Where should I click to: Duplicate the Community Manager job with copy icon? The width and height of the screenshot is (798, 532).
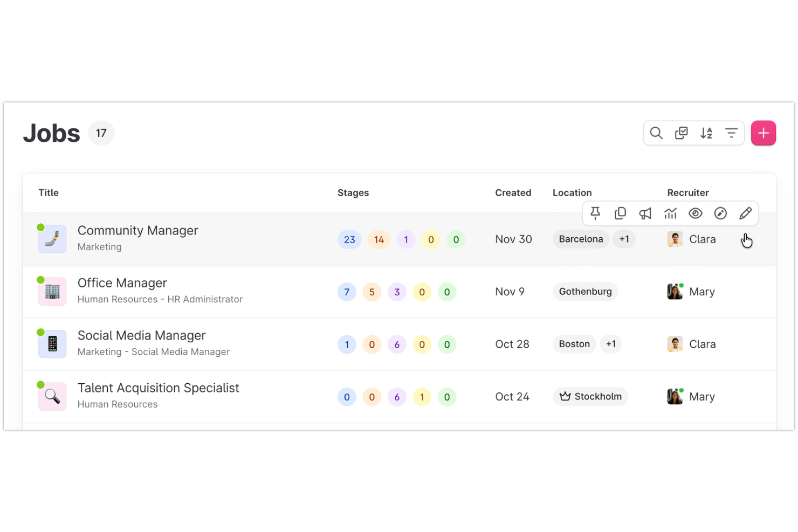tap(620, 213)
